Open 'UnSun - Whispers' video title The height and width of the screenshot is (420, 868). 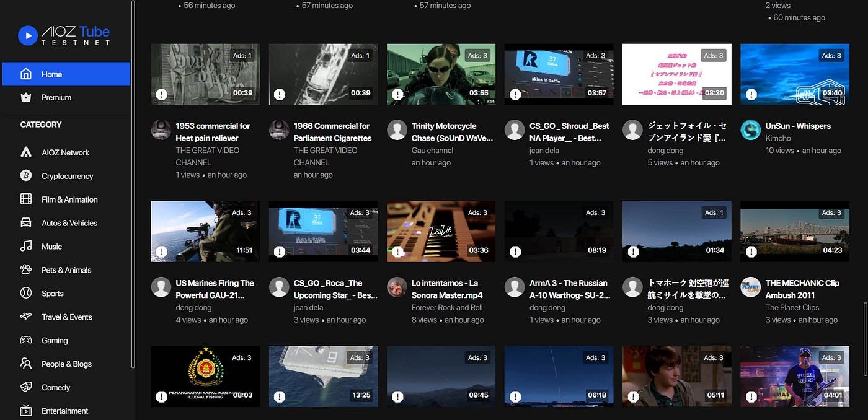798,126
